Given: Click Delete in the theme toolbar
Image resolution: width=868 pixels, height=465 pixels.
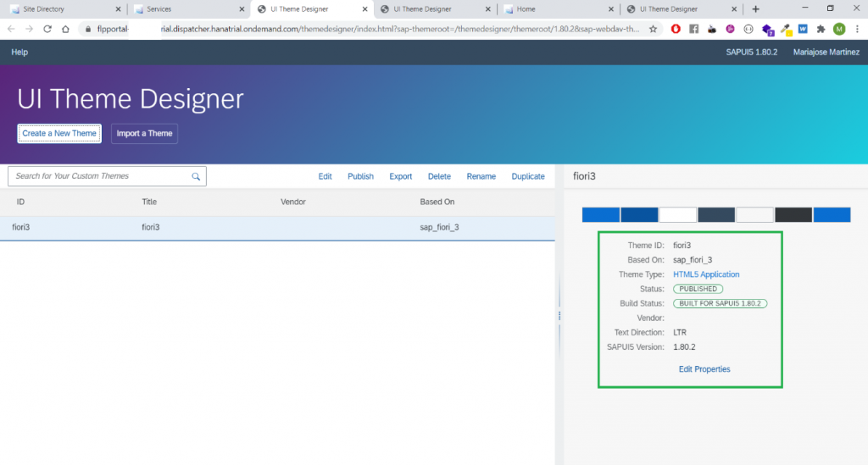Looking at the screenshot, I should click(x=439, y=176).
